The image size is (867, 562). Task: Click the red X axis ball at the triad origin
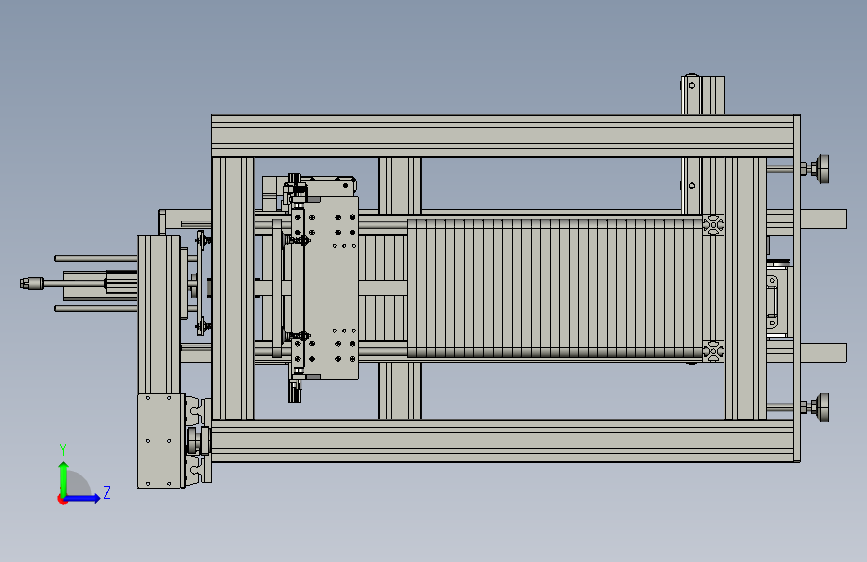pos(61,499)
